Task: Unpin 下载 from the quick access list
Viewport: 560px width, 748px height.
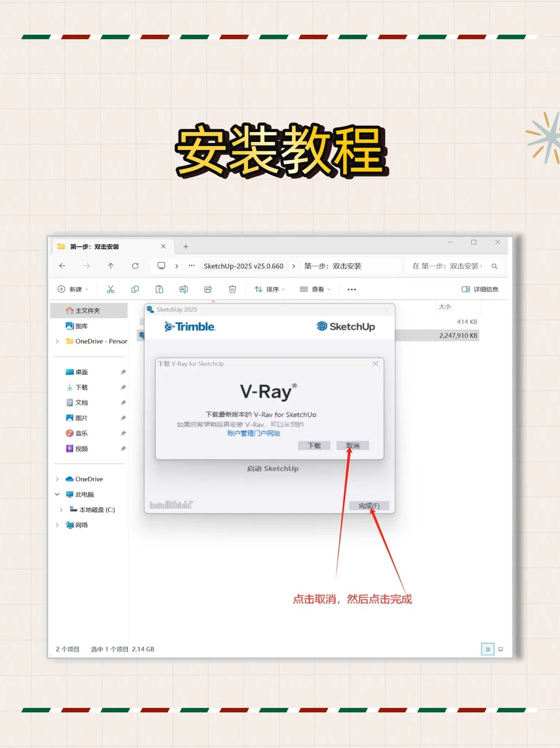Action: point(123,387)
